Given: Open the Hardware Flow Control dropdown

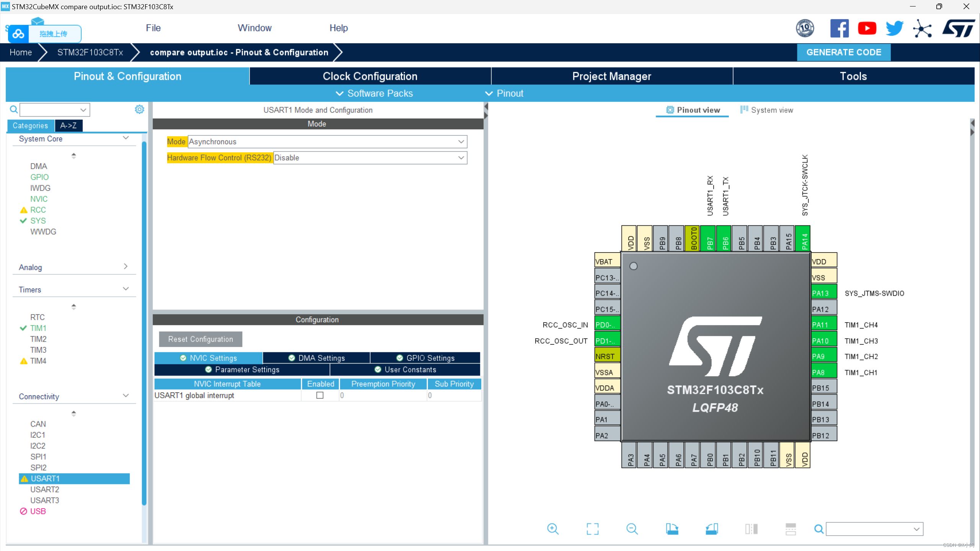Looking at the screenshot, I should point(370,158).
